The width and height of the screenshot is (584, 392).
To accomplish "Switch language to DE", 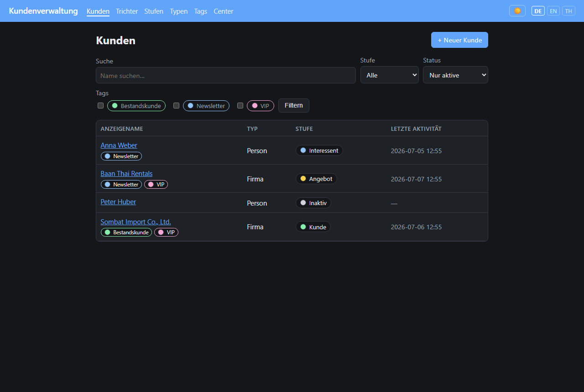I will coord(538,11).
